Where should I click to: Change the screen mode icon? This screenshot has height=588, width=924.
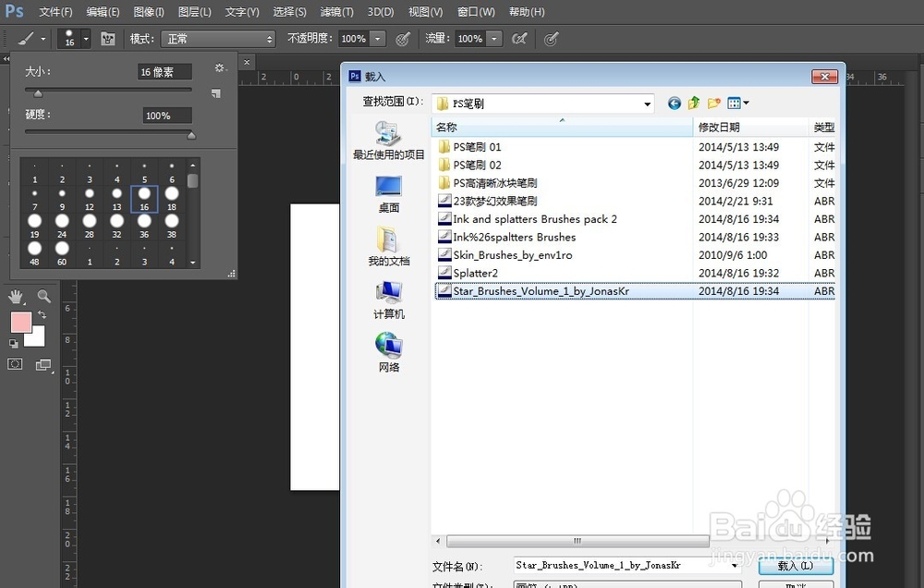[43, 365]
